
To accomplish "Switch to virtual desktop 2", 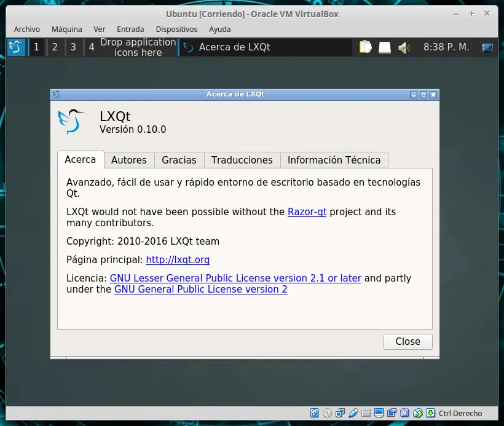I will point(55,47).
